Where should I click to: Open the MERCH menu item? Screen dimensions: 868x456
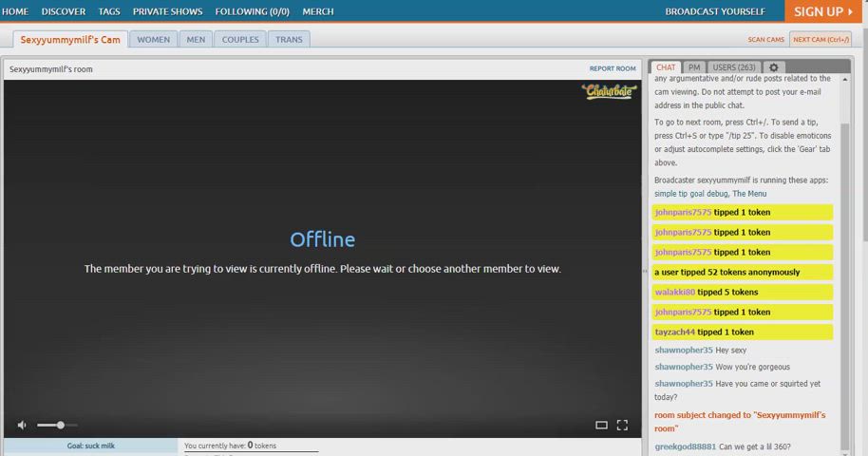coord(318,11)
